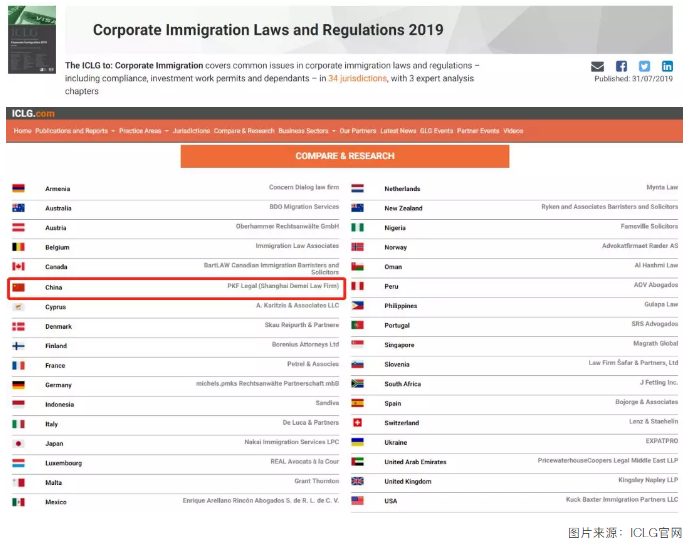Click the Netherlands flag icon
The image size is (690, 548).
(x=357, y=188)
